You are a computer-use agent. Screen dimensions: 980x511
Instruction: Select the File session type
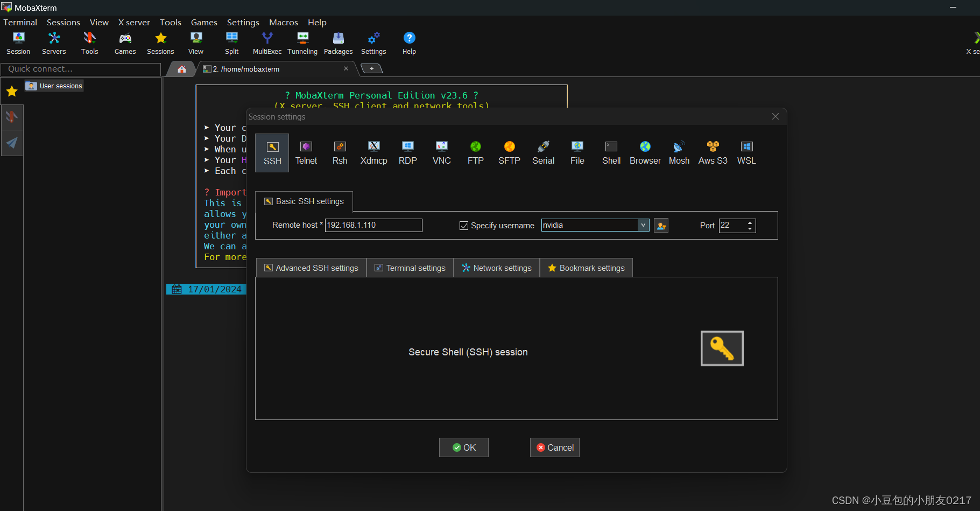(577, 153)
